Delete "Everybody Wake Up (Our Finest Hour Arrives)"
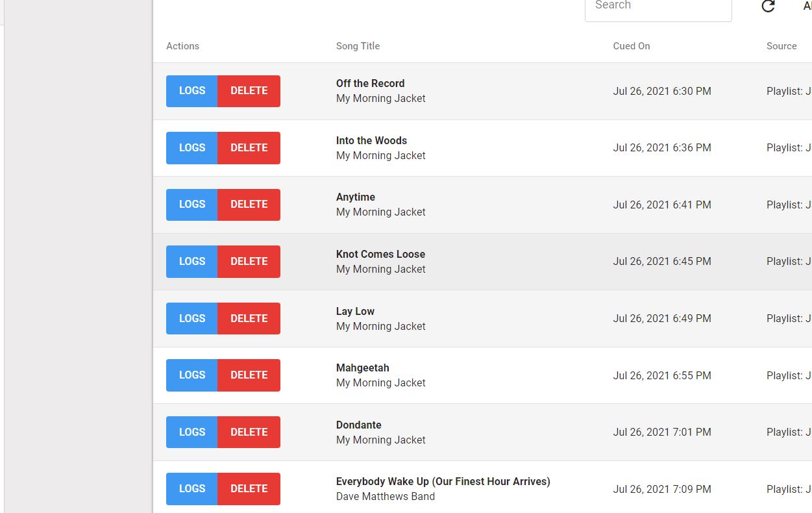 [x=249, y=488]
